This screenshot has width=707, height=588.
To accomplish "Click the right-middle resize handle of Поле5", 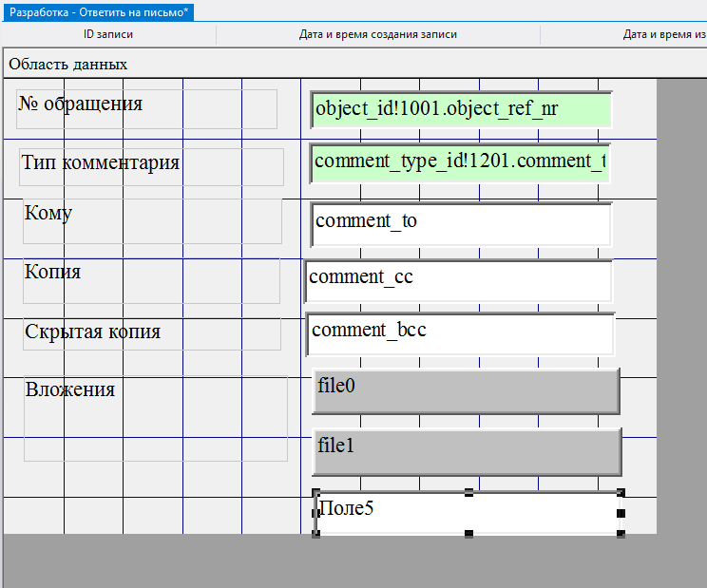I will click(x=621, y=513).
